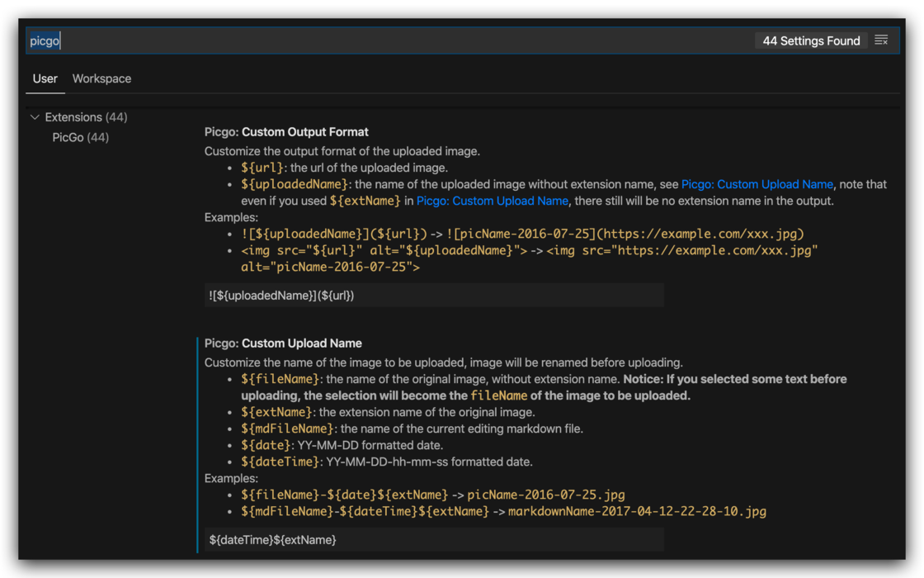The width and height of the screenshot is (924, 578).
Task: Switch to the User settings tab
Action: click(45, 78)
